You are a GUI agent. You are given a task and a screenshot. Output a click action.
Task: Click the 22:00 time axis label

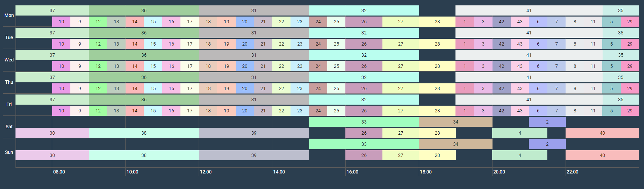pos(572,172)
